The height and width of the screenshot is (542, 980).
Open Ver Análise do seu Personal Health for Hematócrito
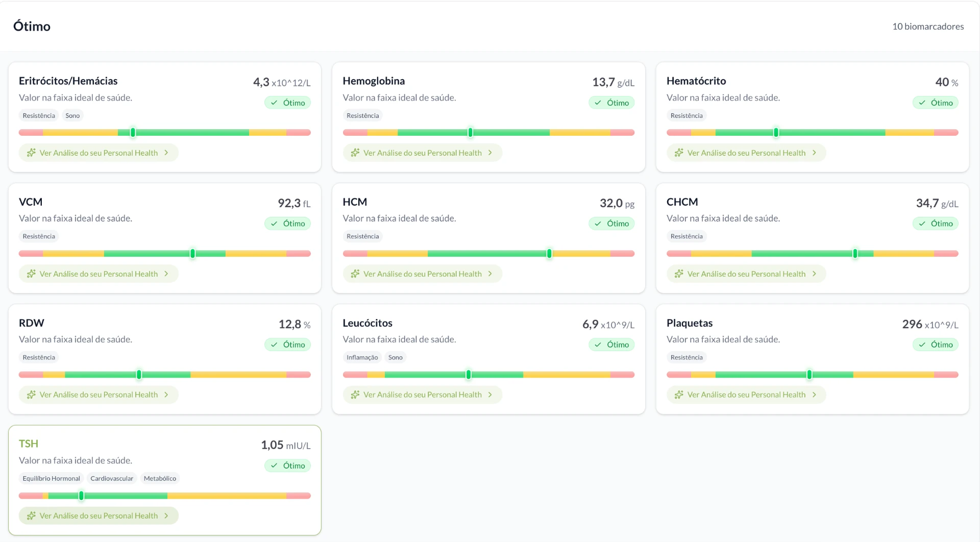point(746,153)
